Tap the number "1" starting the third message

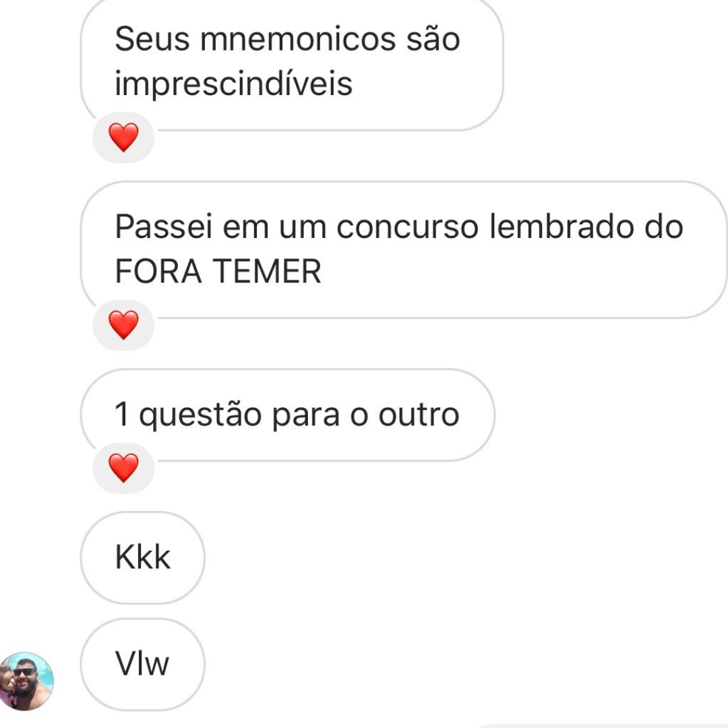(x=121, y=414)
